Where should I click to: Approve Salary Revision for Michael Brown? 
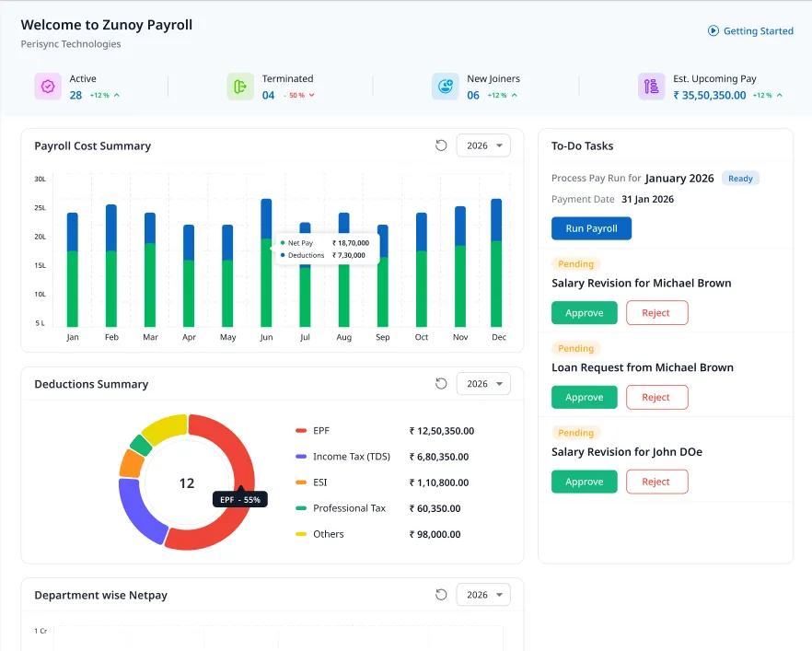point(584,313)
